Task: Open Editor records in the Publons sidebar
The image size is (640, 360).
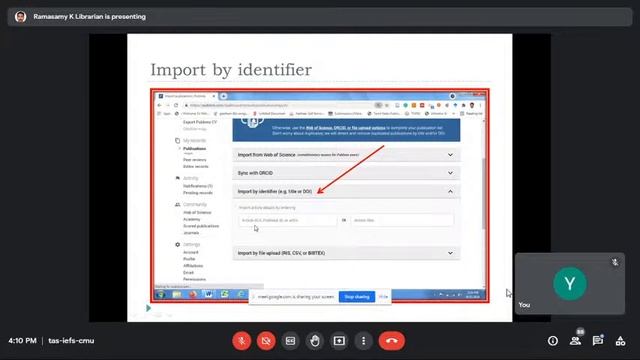Action: click(196, 167)
